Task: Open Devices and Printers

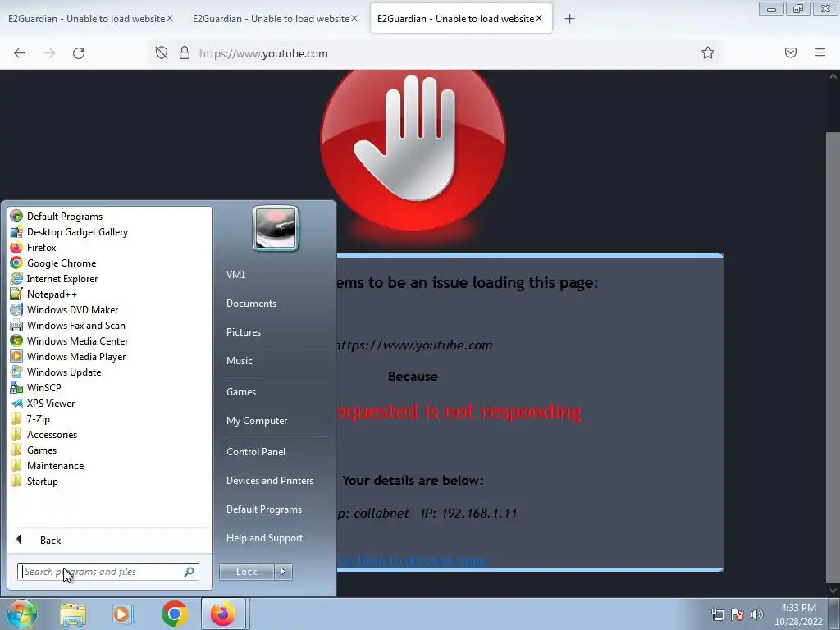Action: [x=269, y=481]
